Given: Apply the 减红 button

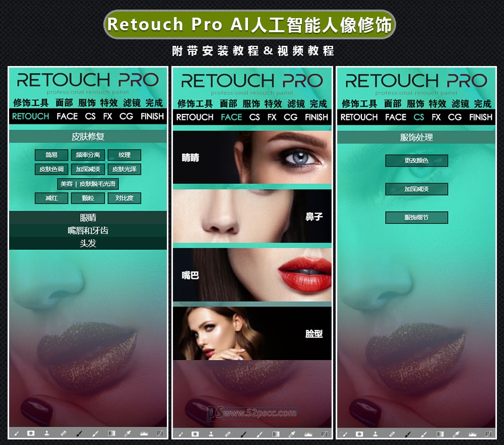Looking at the screenshot, I should coord(51,198).
